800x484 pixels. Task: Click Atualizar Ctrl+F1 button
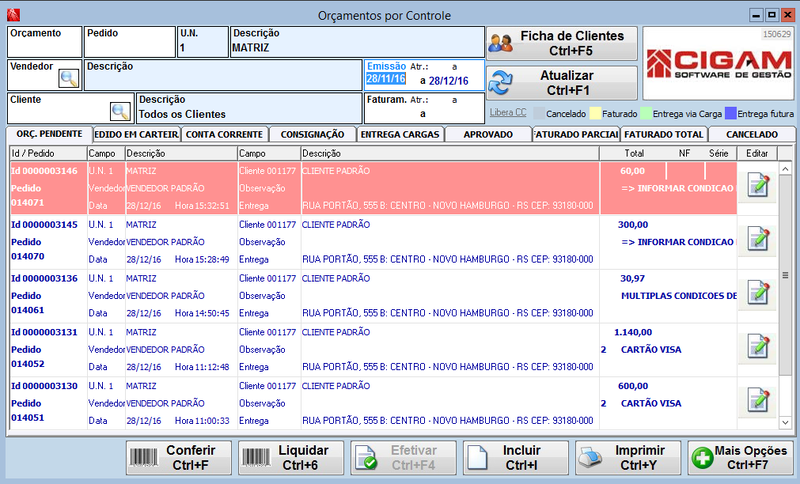[562, 83]
